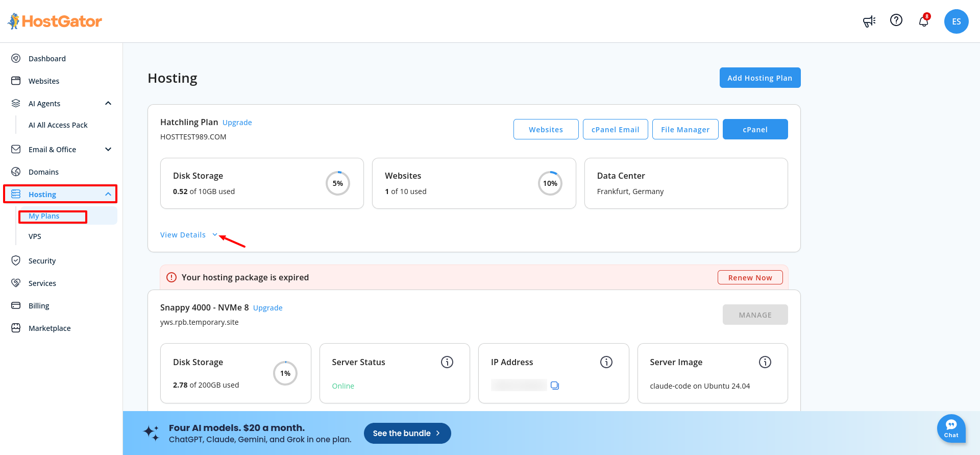The image size is (980, 455).
Task: Expand the Email & Office chevron
Action: 108,149
